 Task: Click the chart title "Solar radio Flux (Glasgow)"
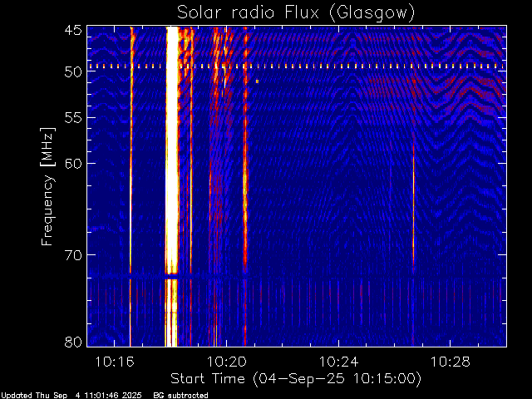(296, 12)
